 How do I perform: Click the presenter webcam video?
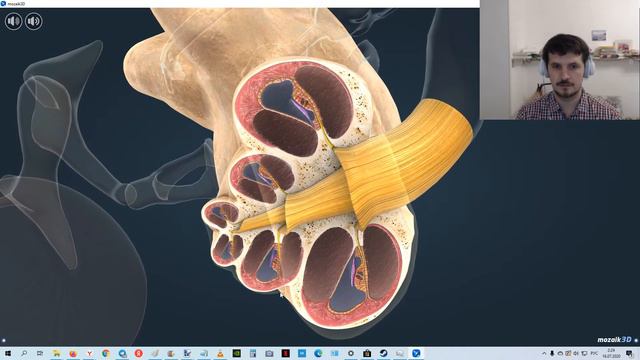point(560,60)
